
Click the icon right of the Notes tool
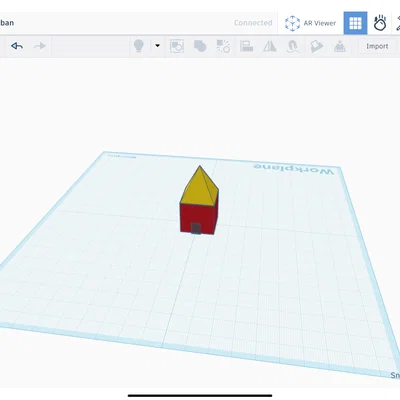[x=339, y=46]
